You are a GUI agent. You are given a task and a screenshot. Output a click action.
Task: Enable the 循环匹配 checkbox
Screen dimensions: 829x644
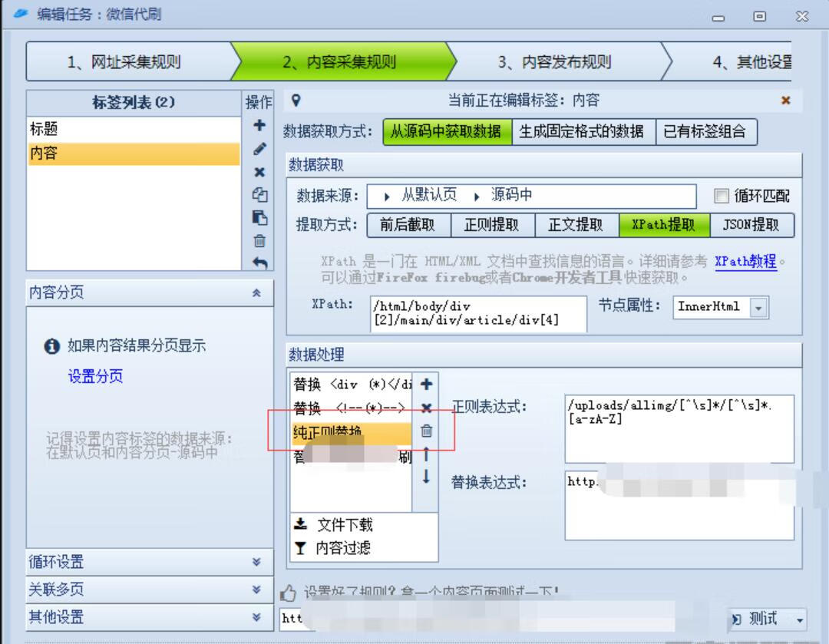(x=721, y=197)
